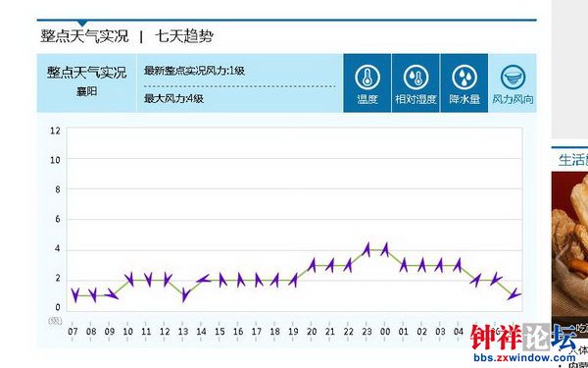
Task: Select the wind marker at hour 20
Action: 312,265
